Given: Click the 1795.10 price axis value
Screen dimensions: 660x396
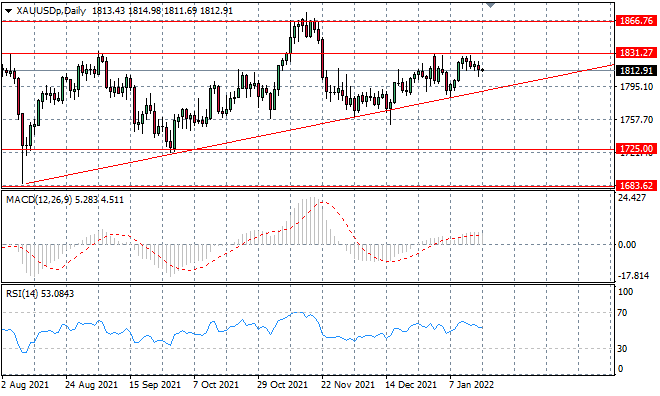Looking at the screenshot, I should 636,86.
